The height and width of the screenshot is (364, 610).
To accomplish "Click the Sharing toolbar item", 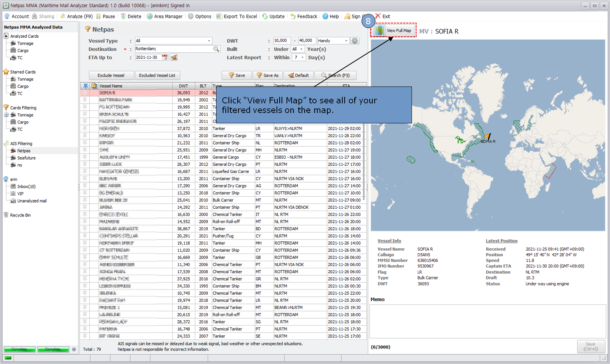I will click(x=43, y=17).
